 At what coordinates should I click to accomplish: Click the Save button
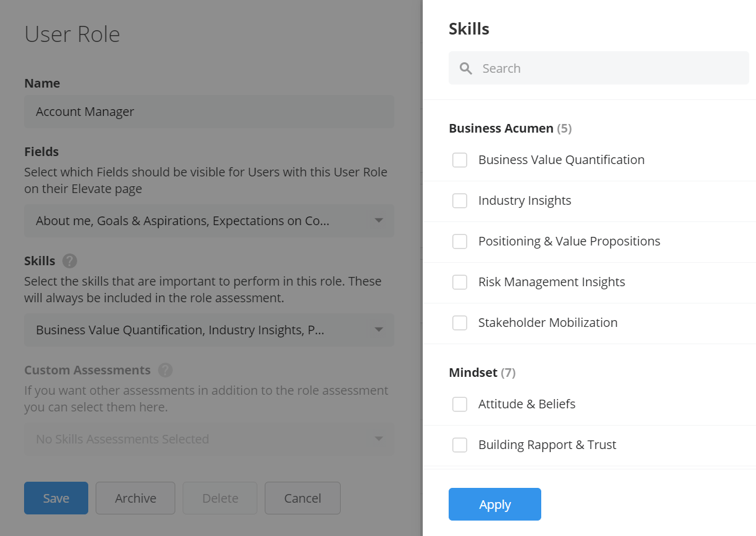(x=56, y=498)
